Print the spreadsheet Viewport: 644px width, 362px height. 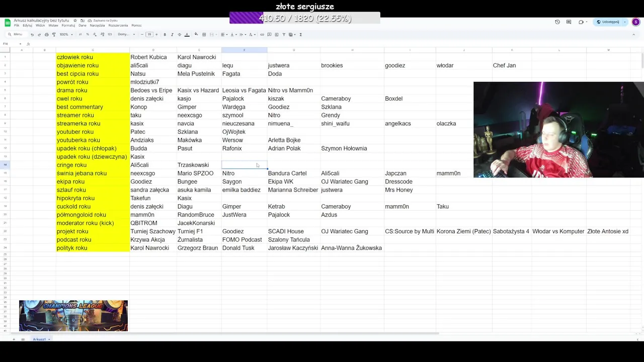click(47, 34)
